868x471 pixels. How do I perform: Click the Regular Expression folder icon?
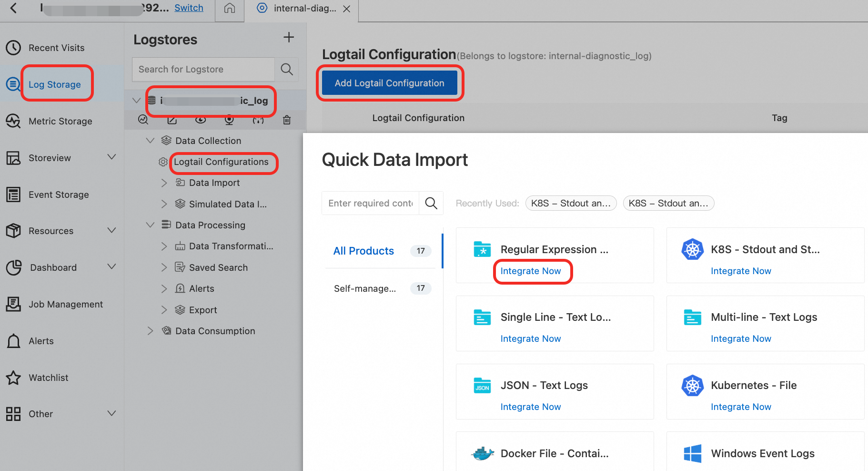(482, 249)
